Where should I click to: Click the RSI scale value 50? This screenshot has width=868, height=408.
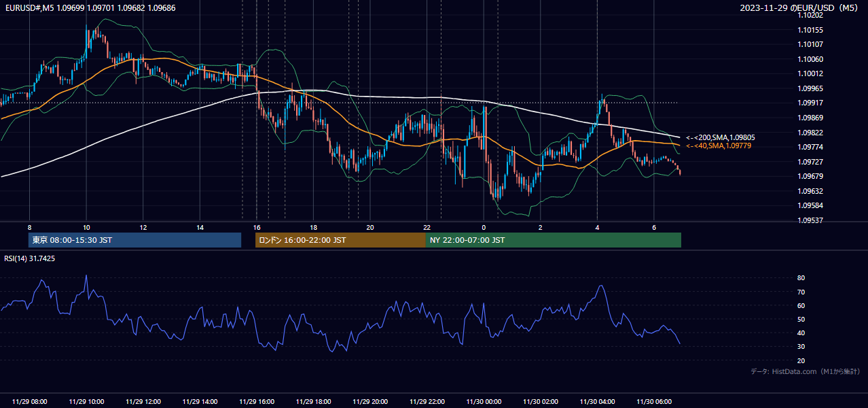pyautogui.click(x=801, y=319)
